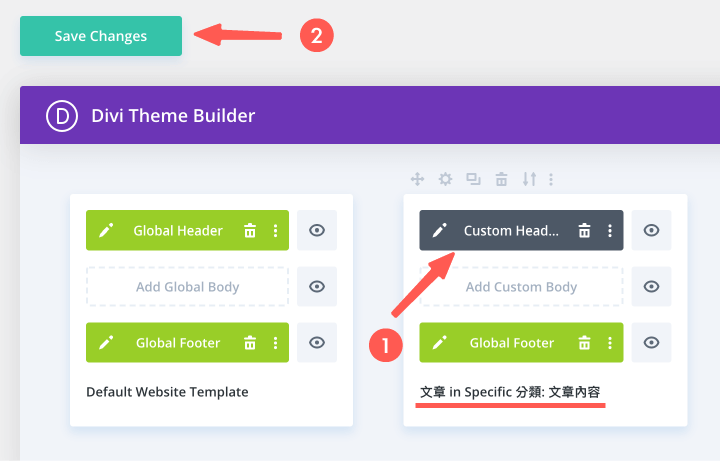Click the move template icon above custom template

point(417,179)
